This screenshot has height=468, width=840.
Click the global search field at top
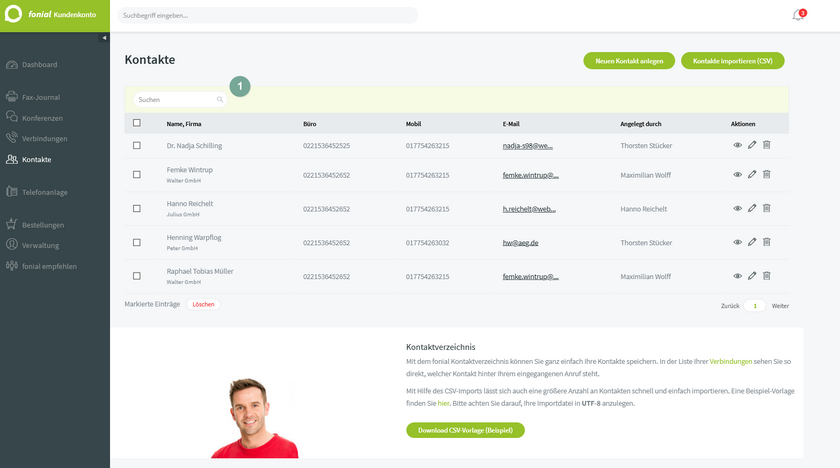[267, 16]
